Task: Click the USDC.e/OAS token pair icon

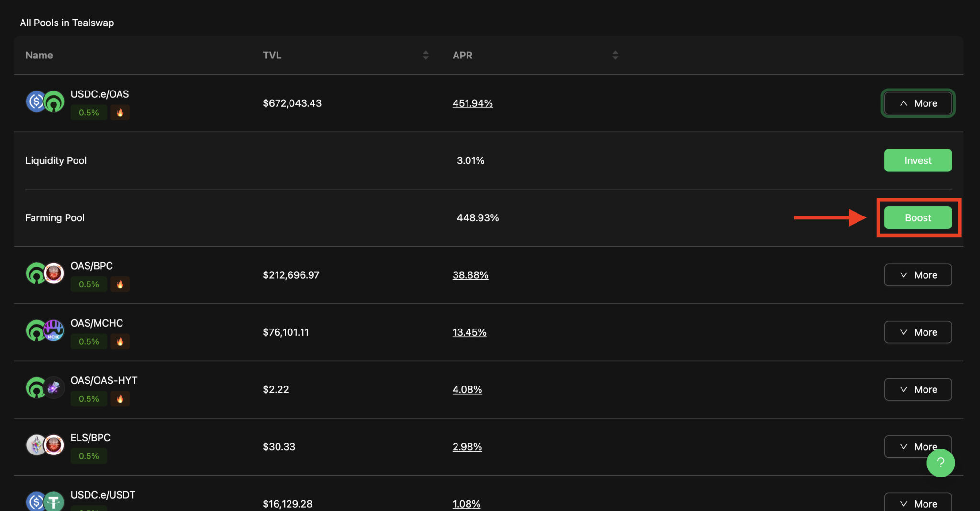Action: pos(45,102)
